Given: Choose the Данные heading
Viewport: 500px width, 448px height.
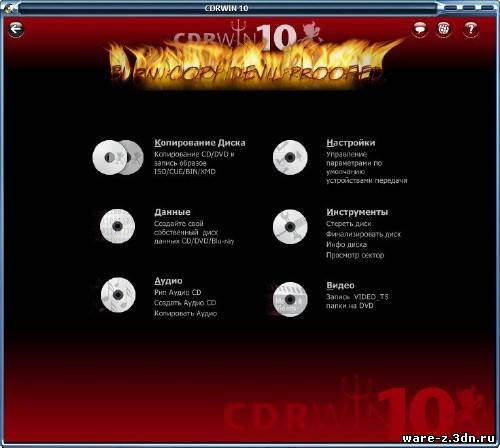Looking at the screenshot, I should (172, 212).
